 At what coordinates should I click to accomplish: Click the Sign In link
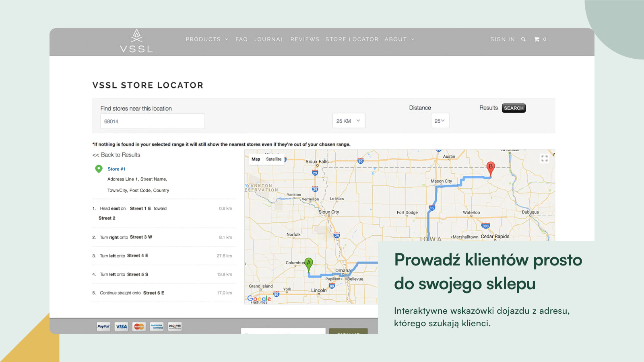(502, 39)
